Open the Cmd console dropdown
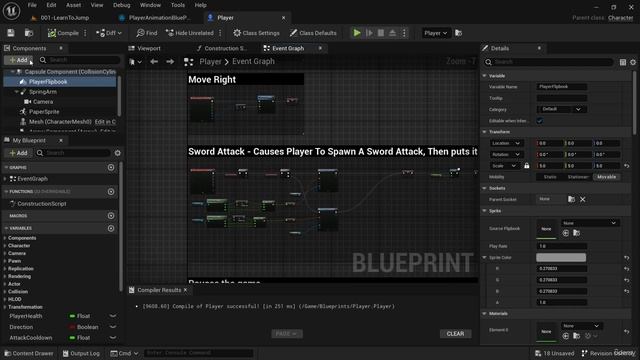The width and height of the screenshot is (640, 360). (x=124, y=353)
